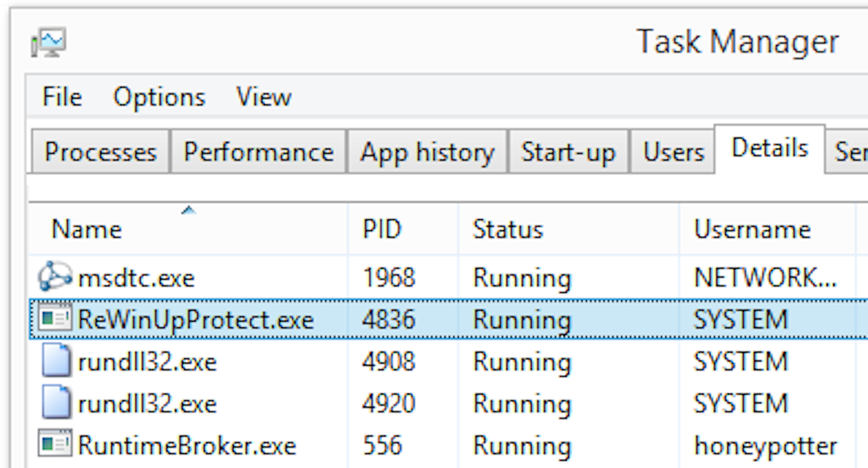Image resolution: width=868 pixels, height=468 pixels.
Task: Select the RuntimeBroker.exe process name
Action: point(187,446)
